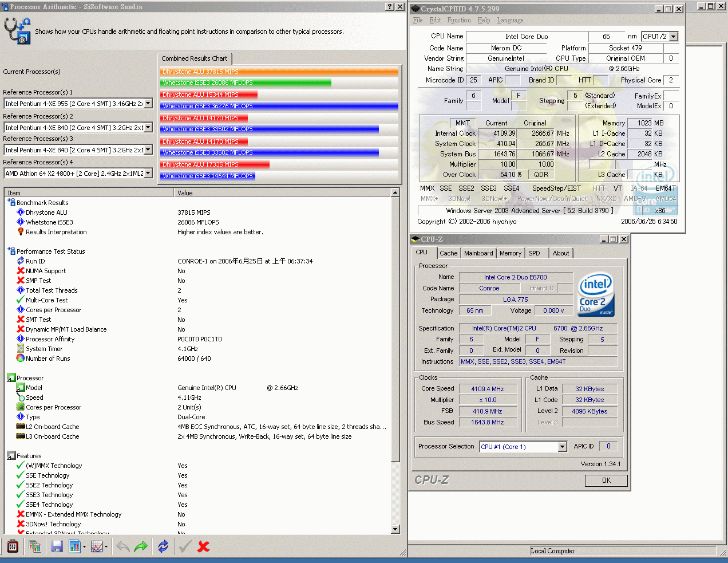Click the orange Dhrystone ALU 37815 MIPS bar

click(279, 72)
